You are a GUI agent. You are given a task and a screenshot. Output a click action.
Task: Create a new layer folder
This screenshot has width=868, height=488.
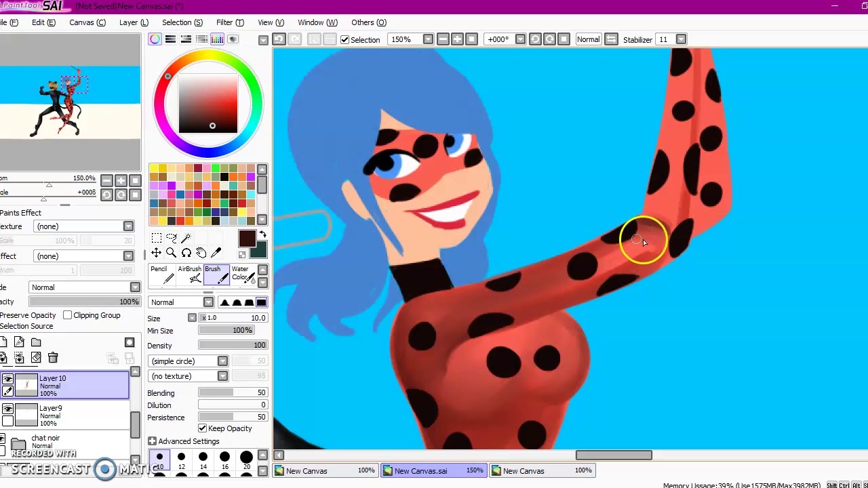(36, 342)
